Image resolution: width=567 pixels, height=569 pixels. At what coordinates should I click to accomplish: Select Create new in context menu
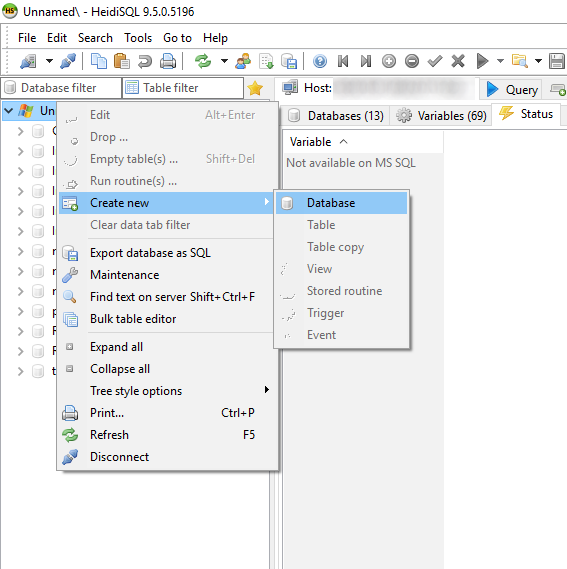[x=166, y=203]
